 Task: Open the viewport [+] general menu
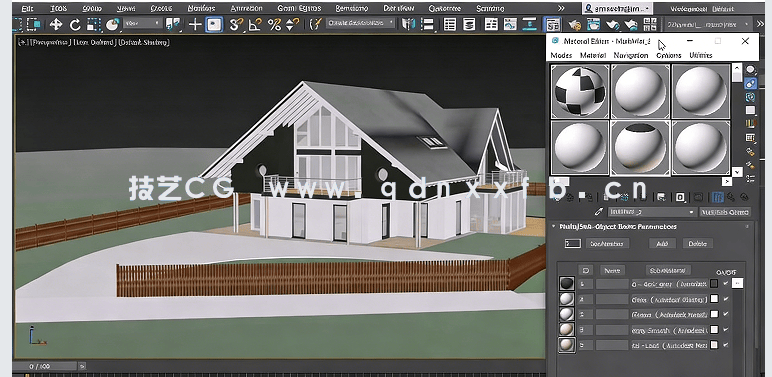22,42
